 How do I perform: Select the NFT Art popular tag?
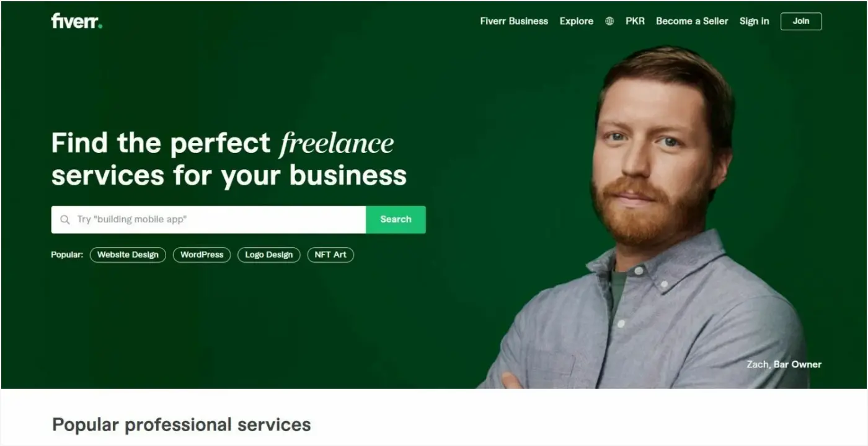tap(330, 255)
